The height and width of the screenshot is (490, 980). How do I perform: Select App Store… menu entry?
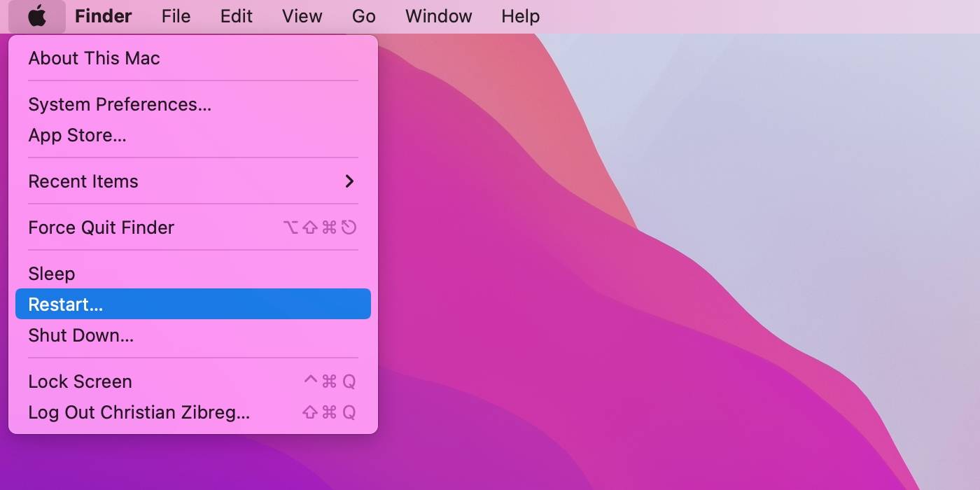[x=193, y=135]
